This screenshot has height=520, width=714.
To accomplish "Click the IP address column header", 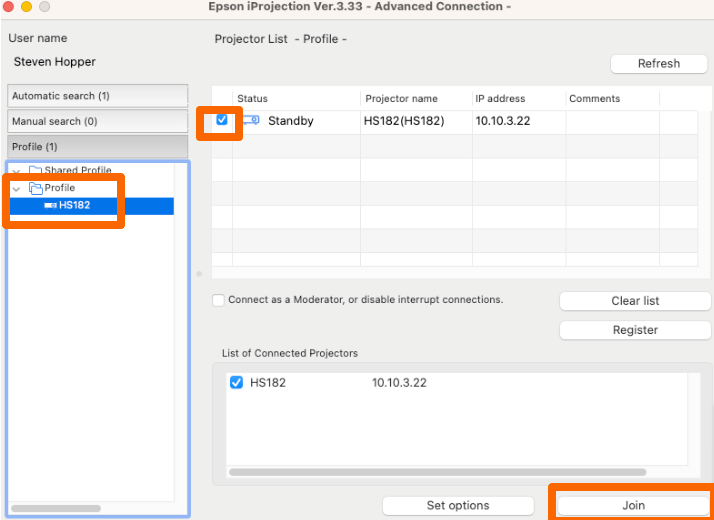I will click(x=519, y=99).
